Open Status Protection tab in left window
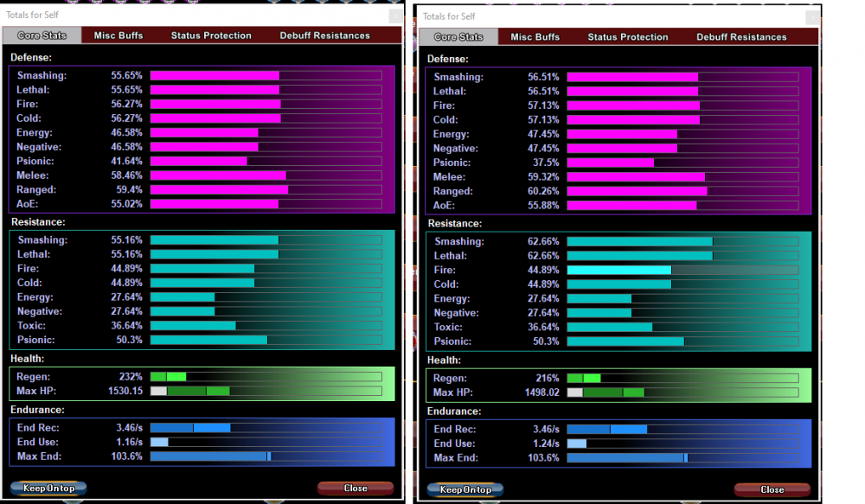Image resolution: width=865 pixels, height=504 pixels. (211, 35)
